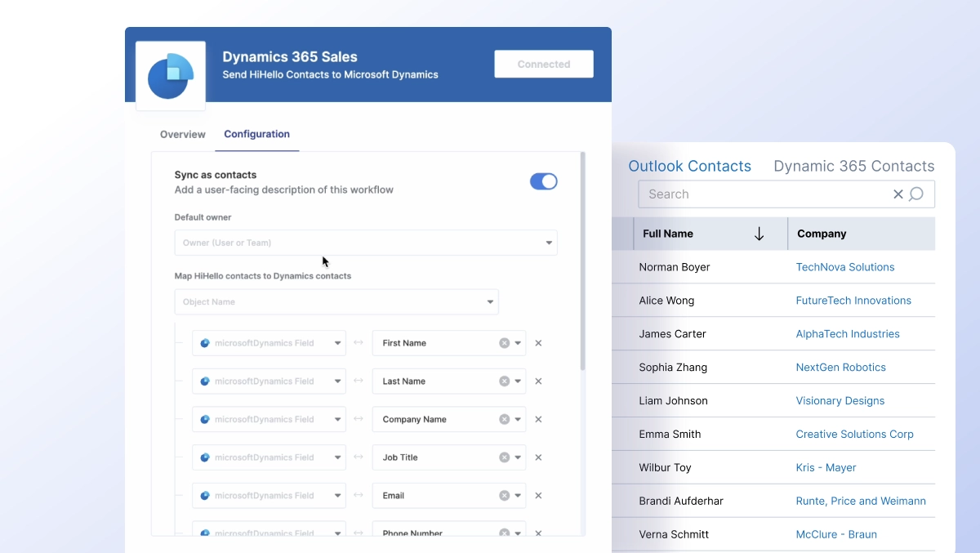Image resolution: width=980 pixels, height=553 pixels.
Task: Open Runte, Price and Weimann link
Action: point(861,502)
